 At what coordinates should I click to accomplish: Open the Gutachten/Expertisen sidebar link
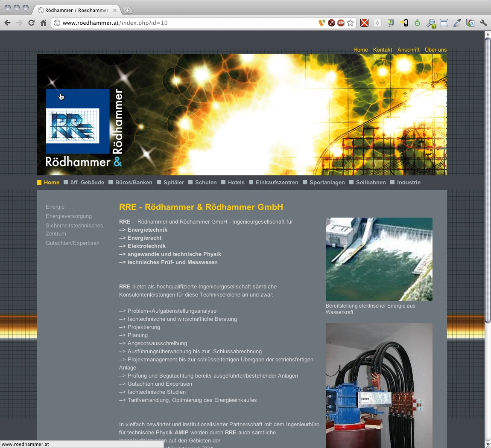(73, 243)
